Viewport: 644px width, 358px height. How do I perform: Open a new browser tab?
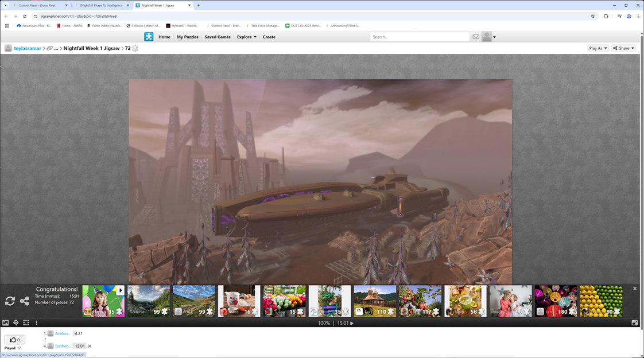[x=199, y=5]
